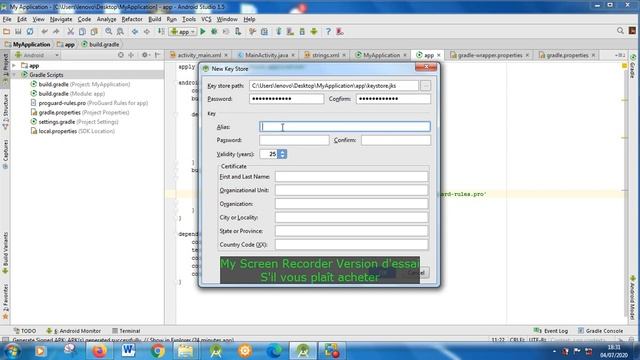Click the Paste icon in the toolbar
Screen dimensions: 640x360
tap(94, 31)
